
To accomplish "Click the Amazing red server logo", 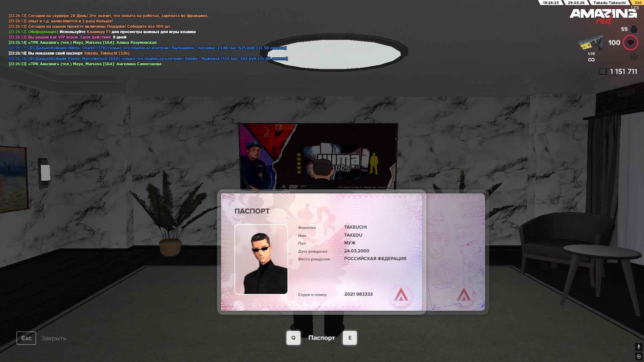I will pos(603,15).
